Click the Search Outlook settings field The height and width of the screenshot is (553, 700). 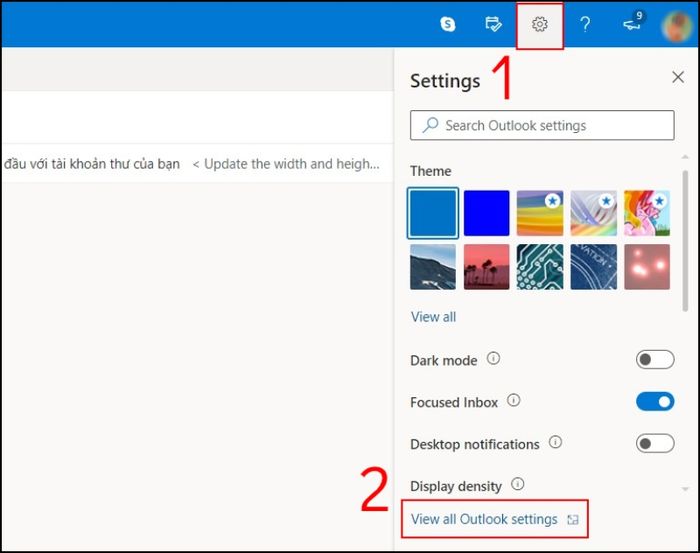pyautogui.click(x=542, y=125)
